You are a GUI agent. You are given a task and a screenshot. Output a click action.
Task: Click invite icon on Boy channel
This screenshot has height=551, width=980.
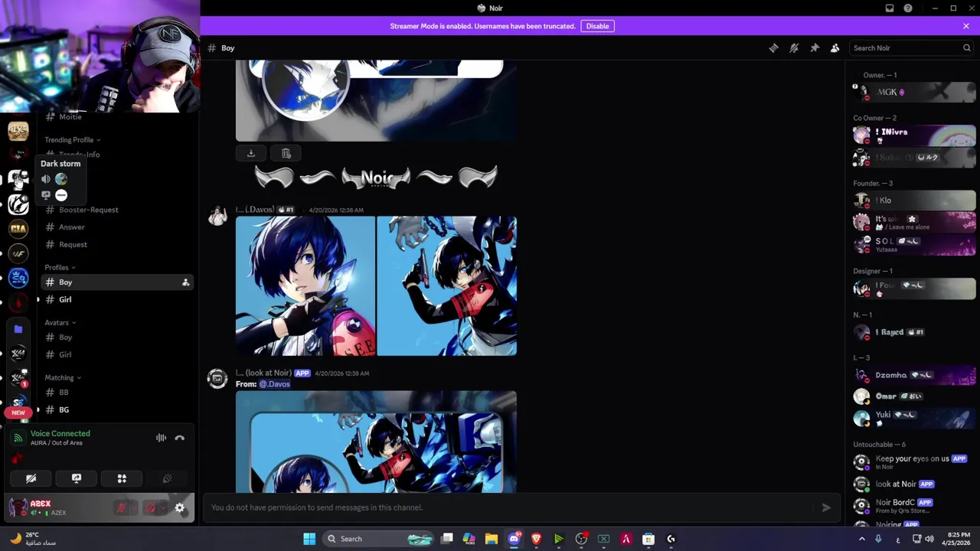(x=185, y=283)
